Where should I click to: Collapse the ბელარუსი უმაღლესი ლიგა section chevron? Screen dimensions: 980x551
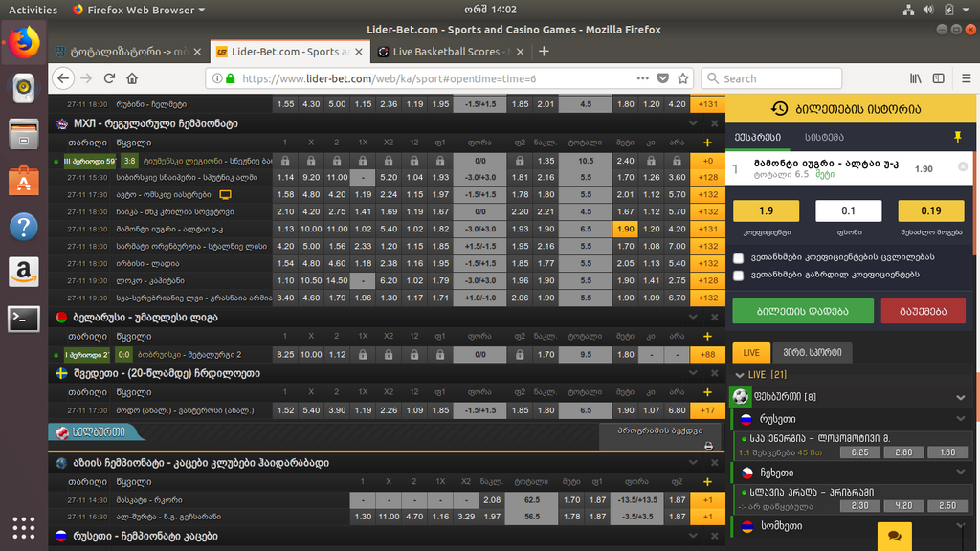tap(693, 318)
